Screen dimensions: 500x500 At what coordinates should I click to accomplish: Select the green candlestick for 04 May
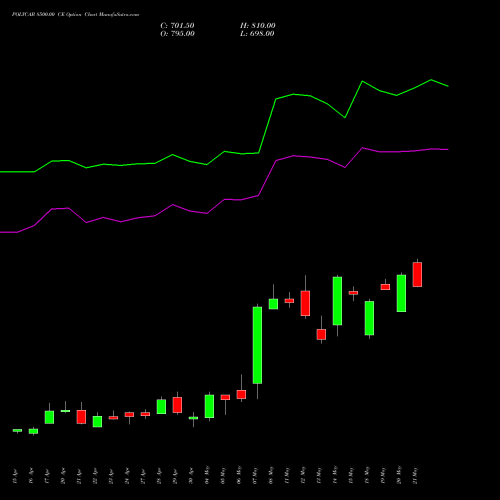(209, 406)
